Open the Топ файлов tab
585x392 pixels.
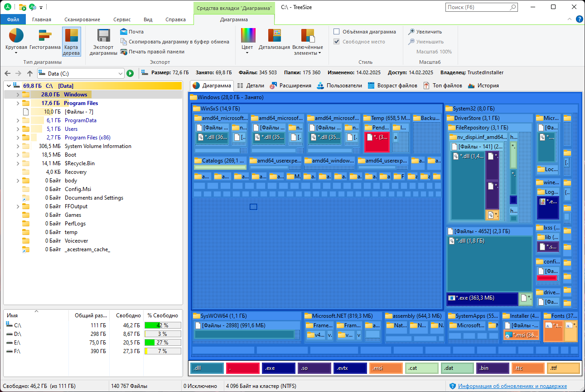[443, 86]
